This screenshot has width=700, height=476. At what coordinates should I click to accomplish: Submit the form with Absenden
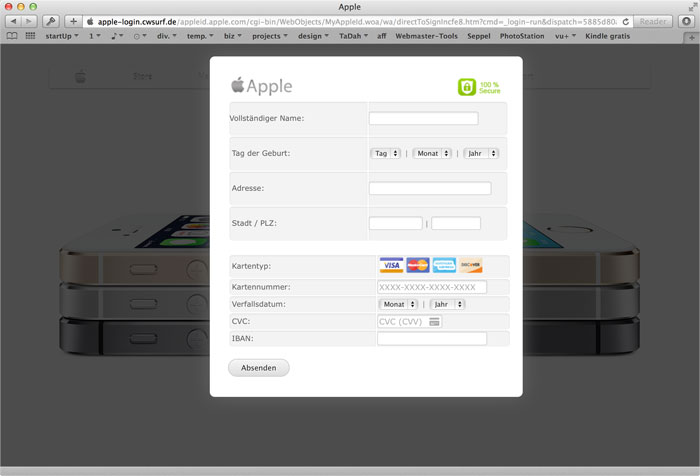(x=258, y=367)
